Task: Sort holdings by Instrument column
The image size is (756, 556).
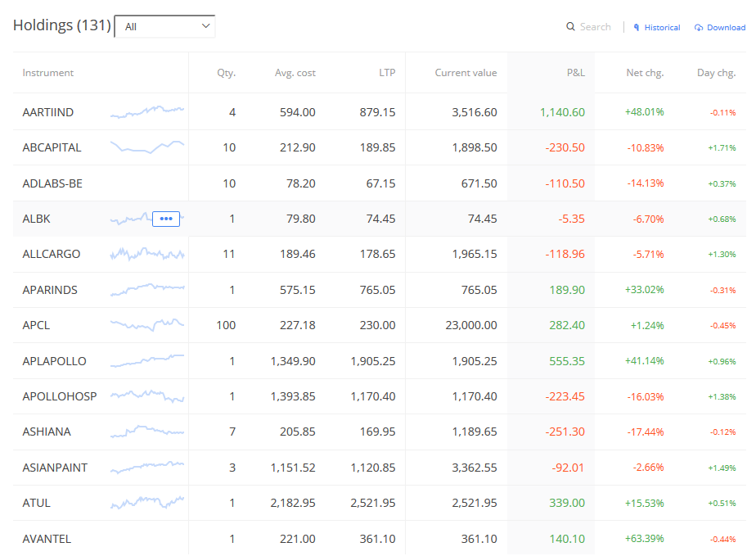Action: [47, 73]
